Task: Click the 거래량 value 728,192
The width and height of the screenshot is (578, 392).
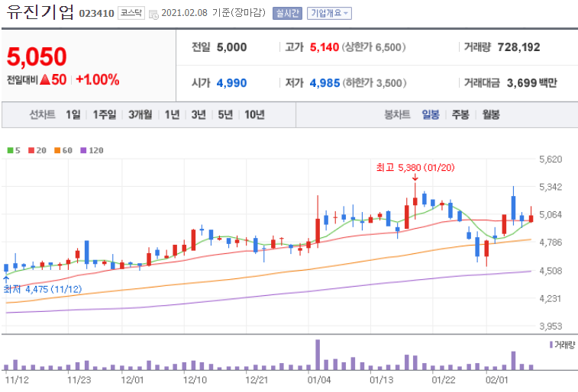Action: click(x=518, y=47)
